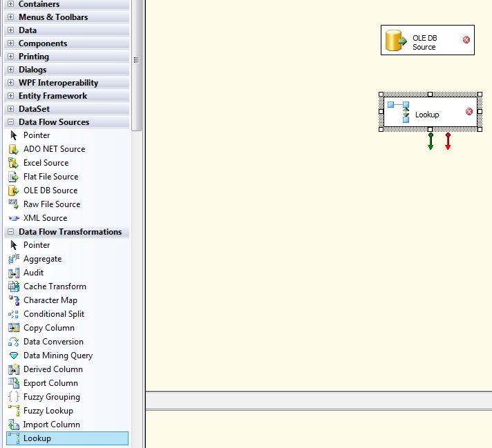Click the 'Fuzzy Grouping' label
The image size is (492, 448).
[x=52, y=397]
